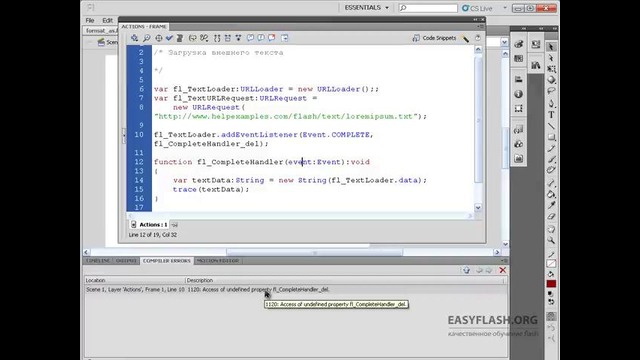The width and height of the screenshot is (640, 360).
Task: Open the Info panel icon
Action: point(518,94)
